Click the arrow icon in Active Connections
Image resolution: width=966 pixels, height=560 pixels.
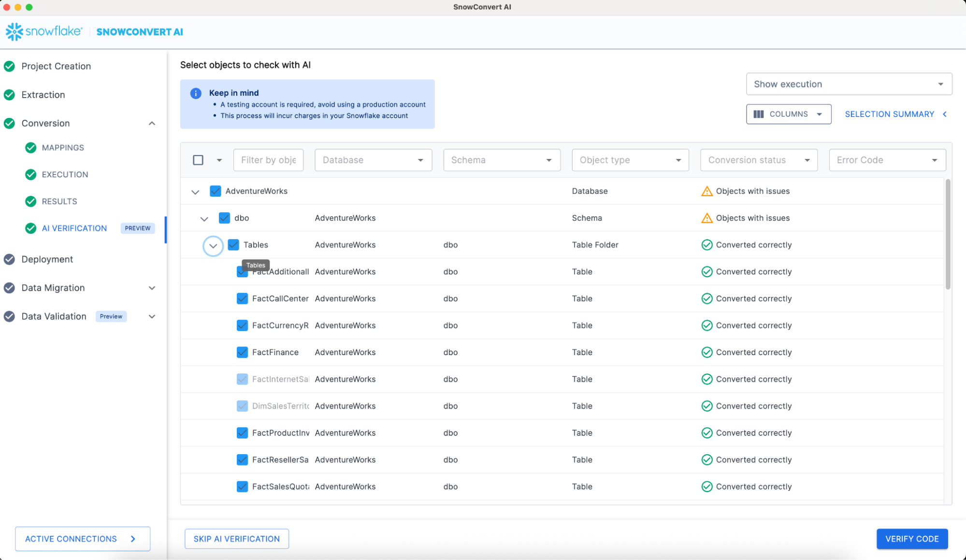[133, 539]
